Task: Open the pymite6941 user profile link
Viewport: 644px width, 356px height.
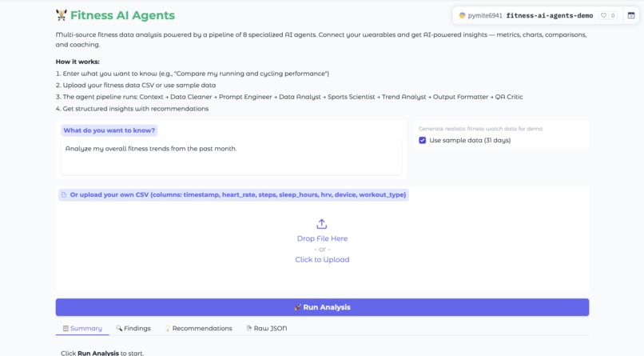Action: 485,16
